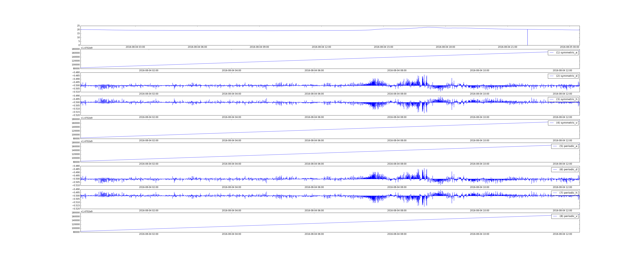Click the (4) symmetric_v legend label
Image resolution: width=644 pixels, height=258 pixels.
566,123
